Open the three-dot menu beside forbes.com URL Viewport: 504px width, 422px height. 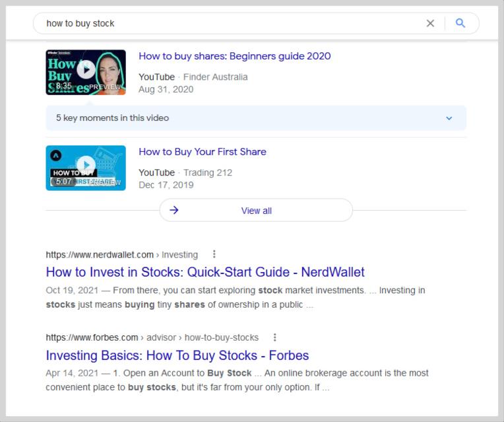click(274, 337)
